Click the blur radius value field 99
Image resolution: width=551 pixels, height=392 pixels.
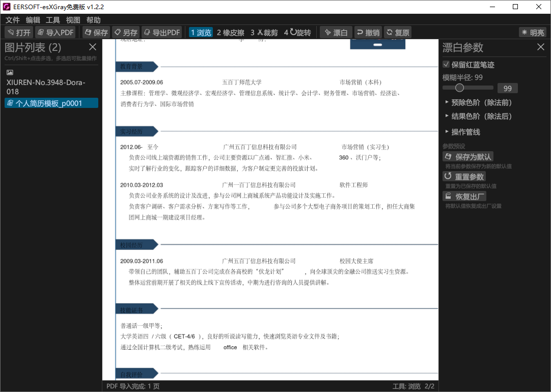507,88
